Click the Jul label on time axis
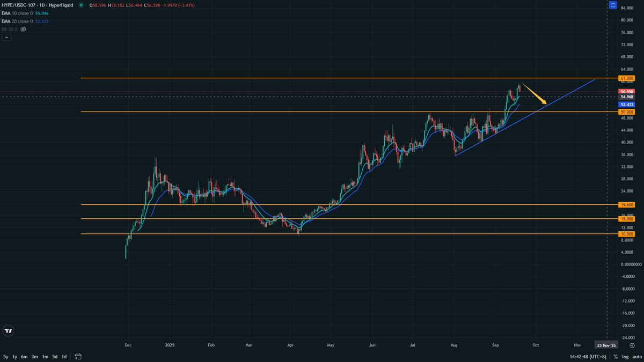 point(413,346)
